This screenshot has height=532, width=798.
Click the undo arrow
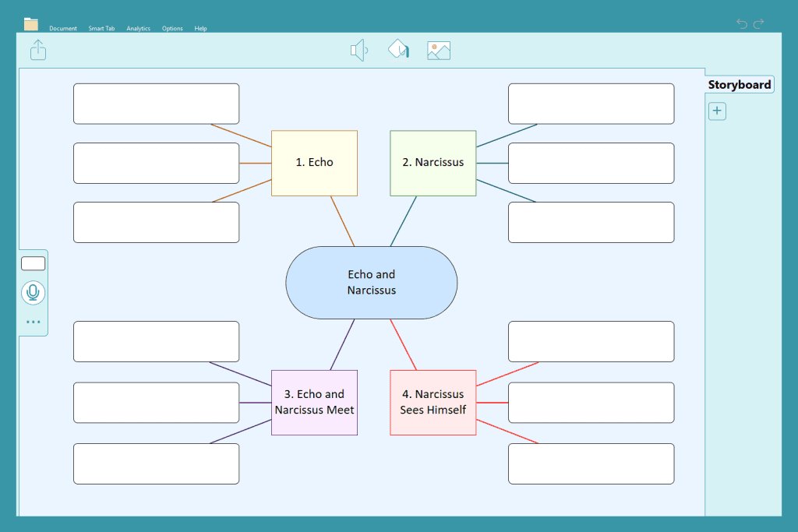(742, 23)
